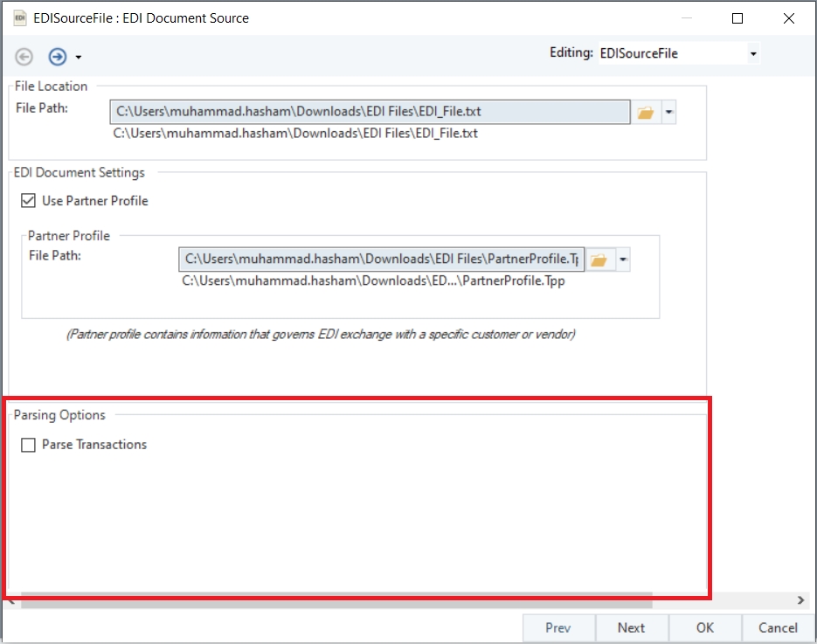
Task: Confirm with the OK button
Action: [704, 627]
